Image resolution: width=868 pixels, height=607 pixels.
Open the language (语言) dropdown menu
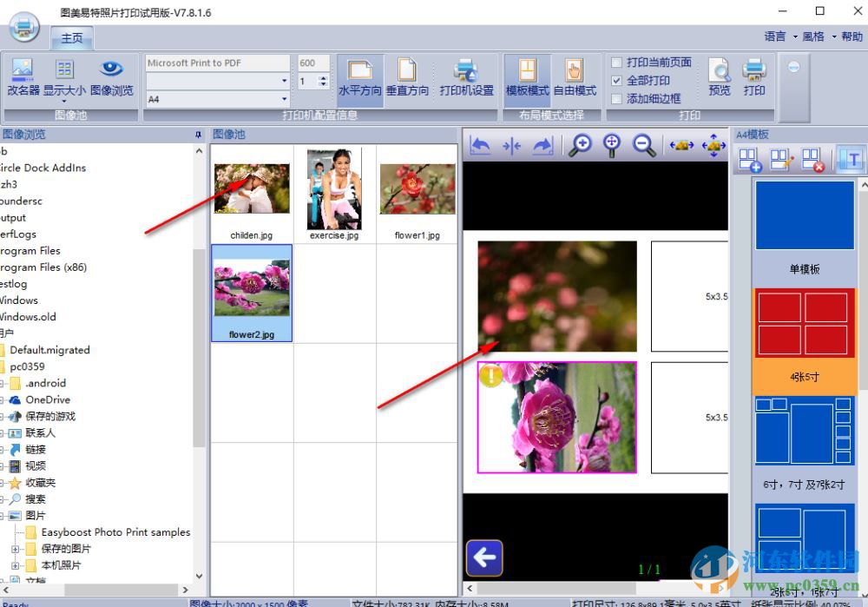point(779,36)
